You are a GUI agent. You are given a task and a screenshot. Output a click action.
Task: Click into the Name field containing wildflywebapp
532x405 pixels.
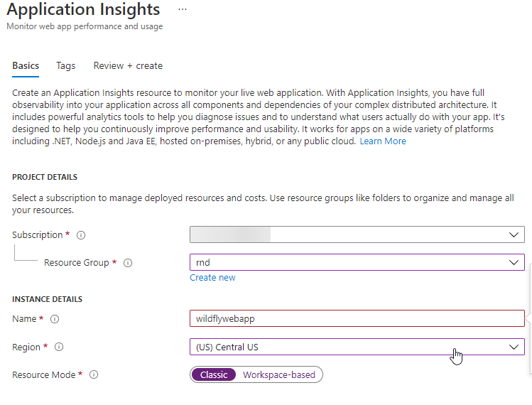point(357,318)
